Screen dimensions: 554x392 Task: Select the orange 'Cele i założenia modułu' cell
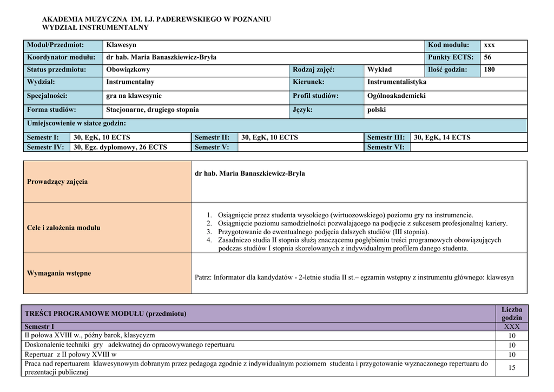[x=107, y=228]
